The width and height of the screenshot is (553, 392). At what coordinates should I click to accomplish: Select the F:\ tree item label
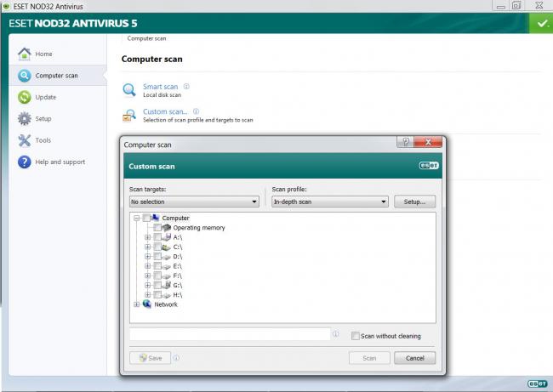click(x=178, y=276)
